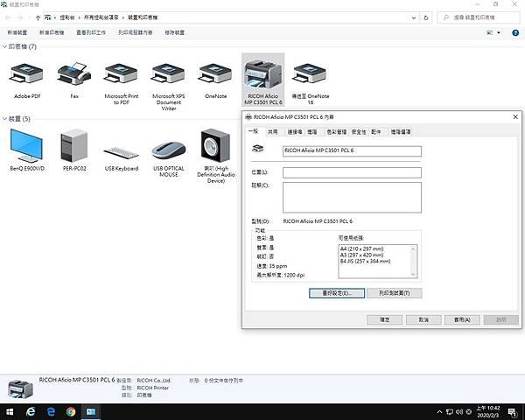The image size is (525, 420).
Task: Click the 取消 (Cancel) button
Action: click(x=423, y=319)
